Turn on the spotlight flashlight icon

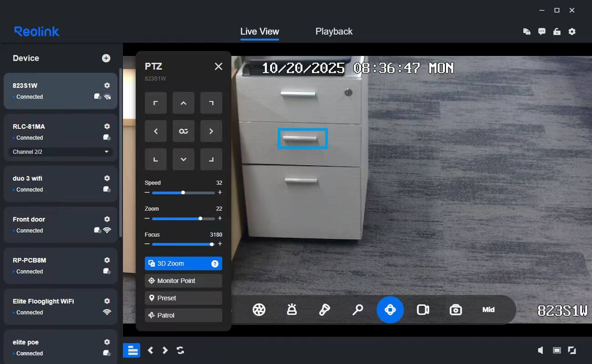tap(324, 310)
